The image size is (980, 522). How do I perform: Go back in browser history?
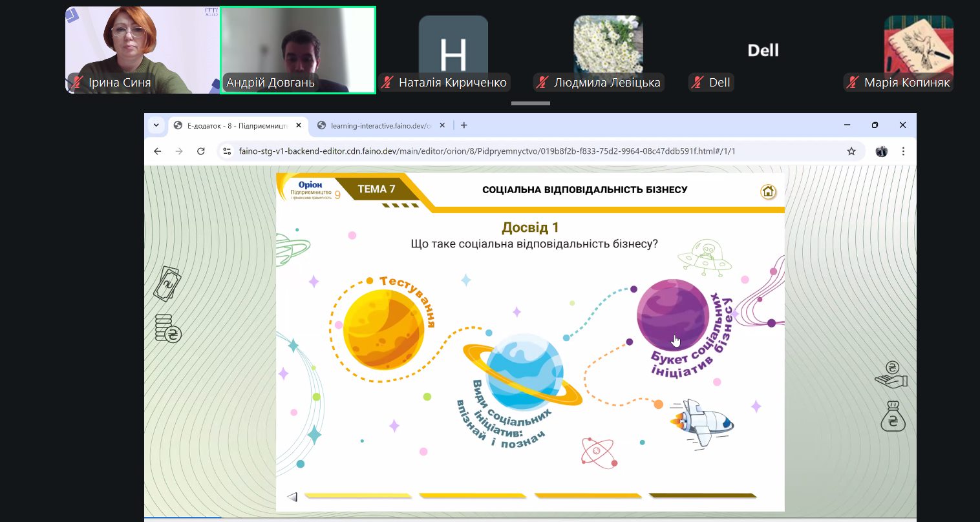point(157,151)
